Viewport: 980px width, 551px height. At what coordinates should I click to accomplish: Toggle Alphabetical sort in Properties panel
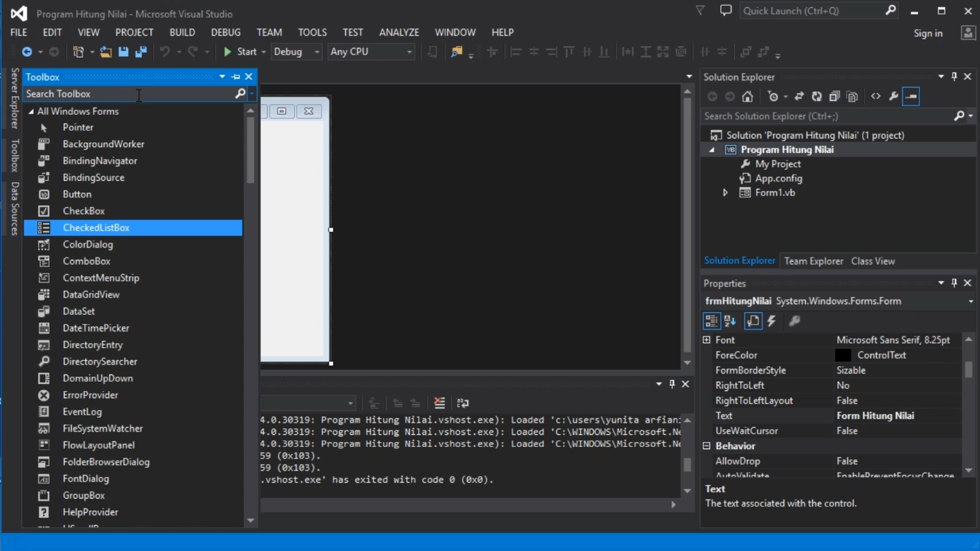[x=730, y=321]
